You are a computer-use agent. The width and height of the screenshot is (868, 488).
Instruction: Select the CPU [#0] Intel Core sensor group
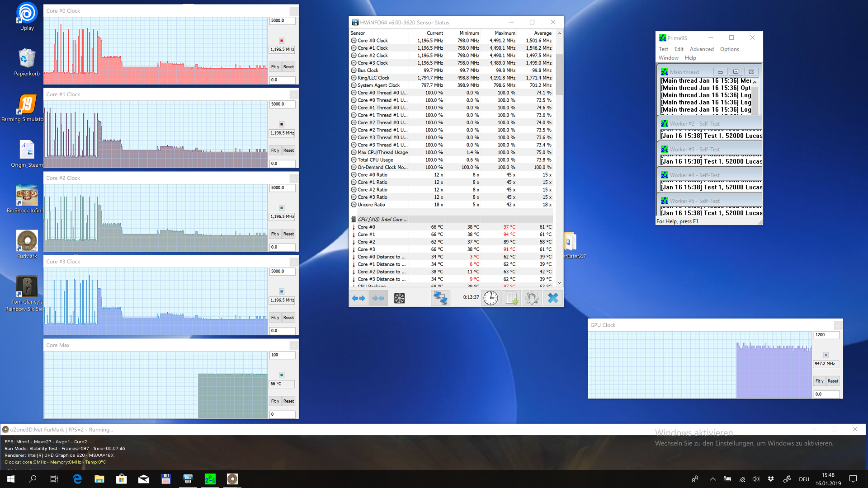(x=382, y=220)
